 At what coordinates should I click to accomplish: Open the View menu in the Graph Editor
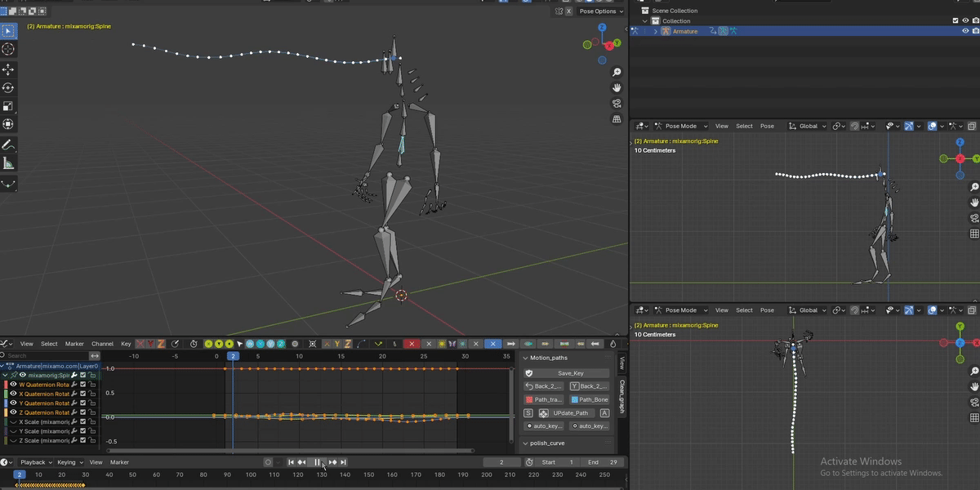pos(27,344)
